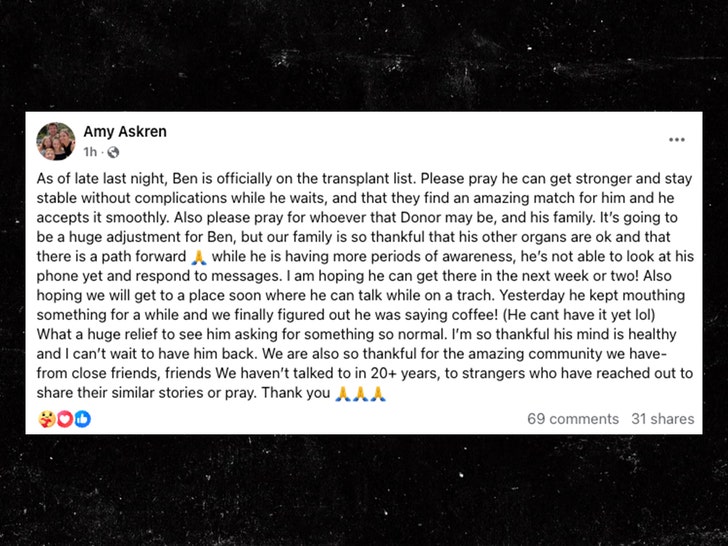Click the '1h' post timestamp
Screen dimensions: 728x546
[90, 152]
